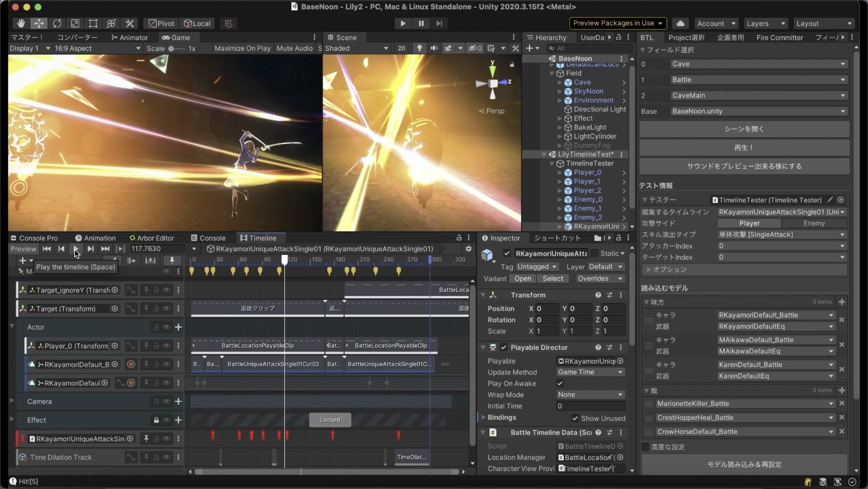868x489 pixels.
Task: Go to timeline start button
Action: [46, 249]
